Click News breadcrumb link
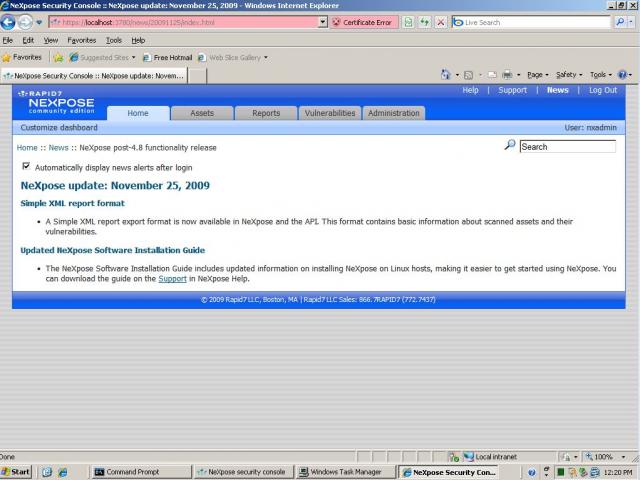 [x=58, y=148]
